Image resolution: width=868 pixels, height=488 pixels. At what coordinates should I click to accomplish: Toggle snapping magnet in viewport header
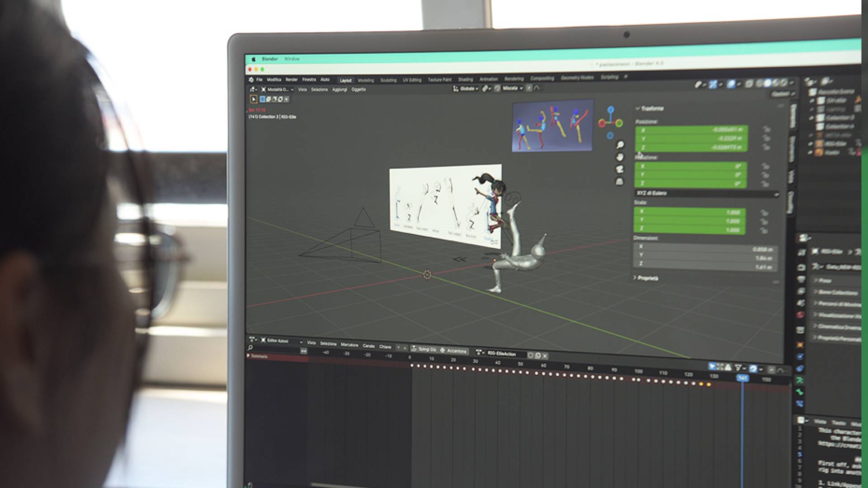pyautogui.click(x=497, y=89)
